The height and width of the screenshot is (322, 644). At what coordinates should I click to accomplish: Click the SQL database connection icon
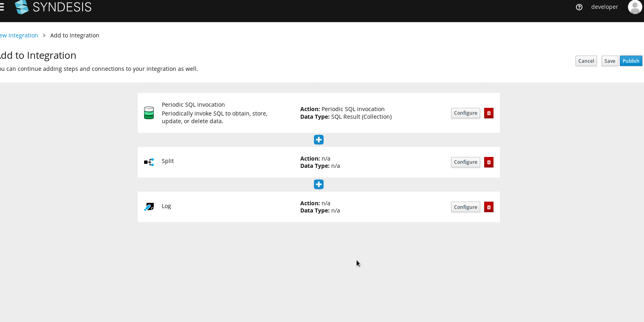(149, 113)
